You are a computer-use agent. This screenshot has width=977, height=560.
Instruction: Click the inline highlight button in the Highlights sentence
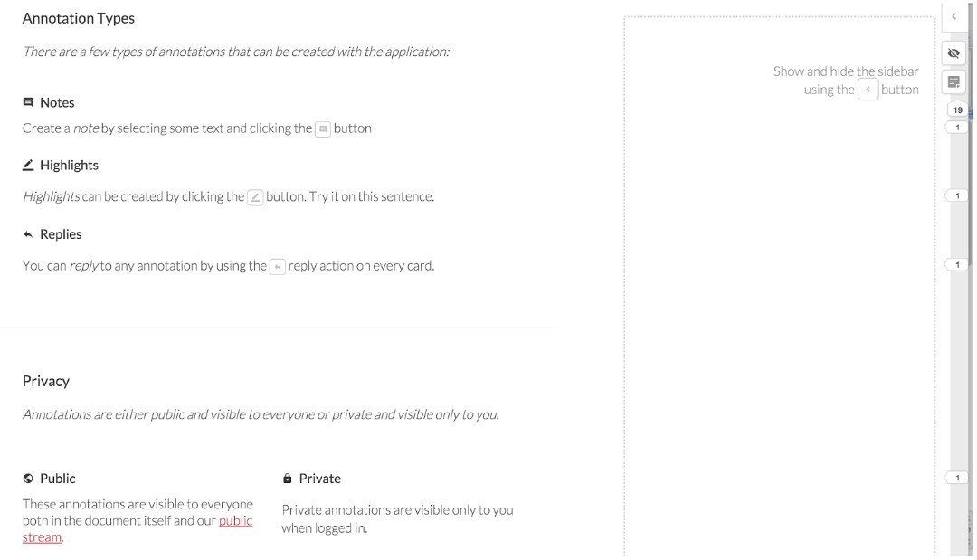pos(254,195)
